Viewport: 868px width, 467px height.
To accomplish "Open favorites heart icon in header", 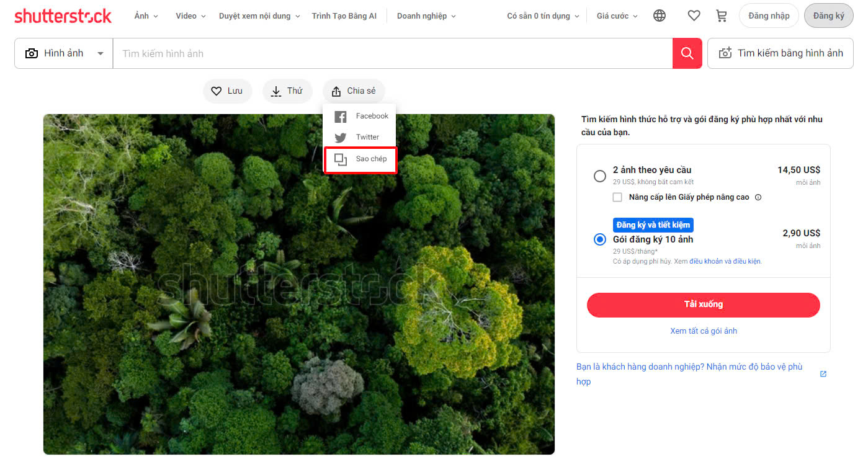I will [694, 16].
